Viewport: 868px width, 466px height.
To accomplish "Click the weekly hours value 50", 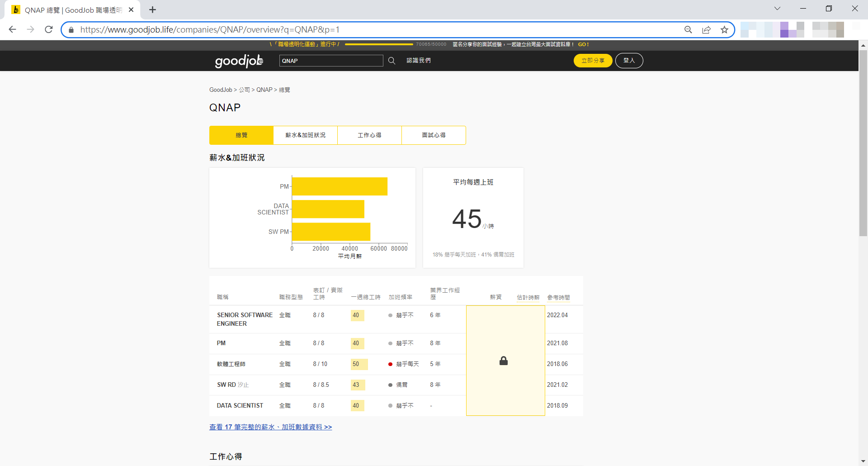I will click(x=359, y=364).
